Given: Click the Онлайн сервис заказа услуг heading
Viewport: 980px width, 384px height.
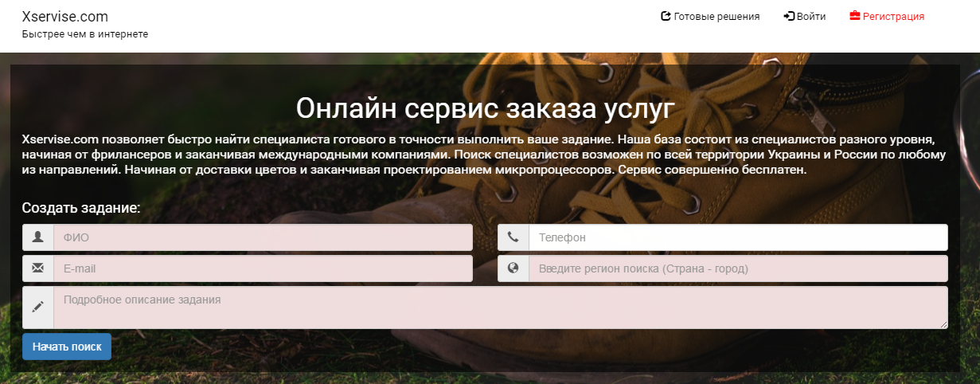Looking at the screenshot, I should click(x=485, y=107).
